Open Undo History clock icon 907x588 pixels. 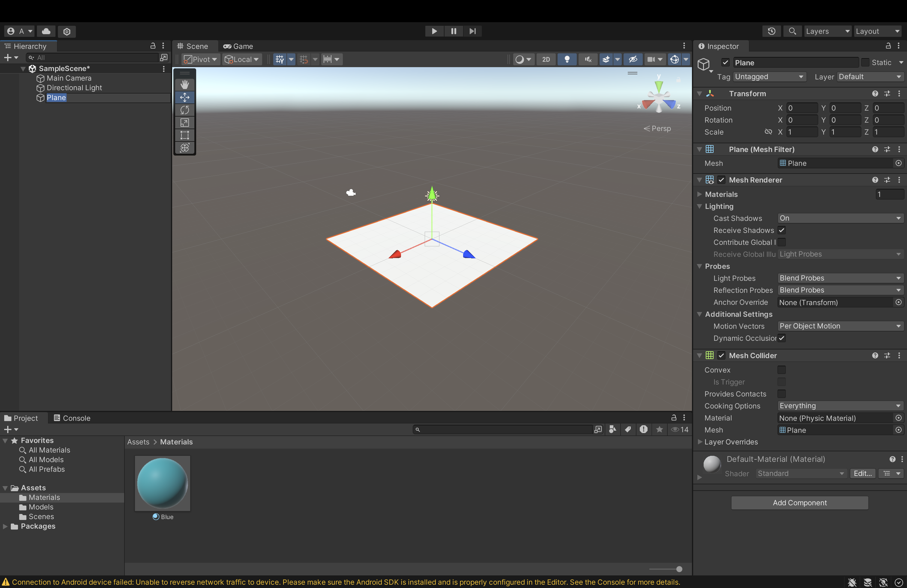pyautogui.click(x=771, y=31)
